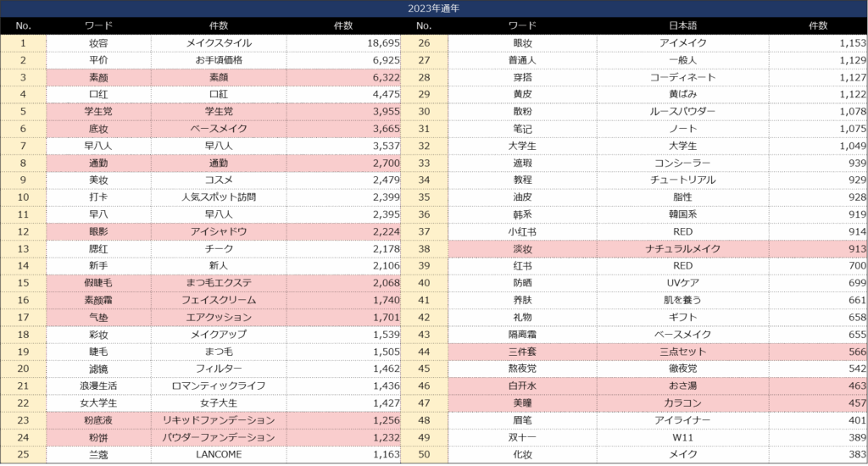Click the count cell showing 913
This screenshot has width=868, height=466.
tap(818, 248)
